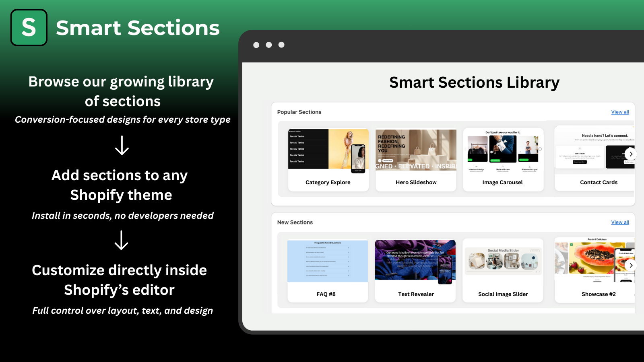
Task: Click the New Sections heading
Action: 295,222
